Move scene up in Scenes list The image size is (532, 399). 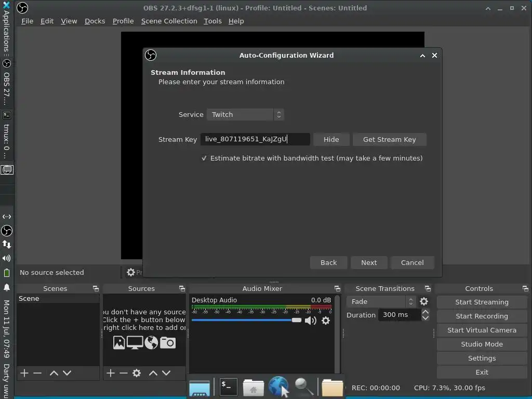pyautogui.click(x=54, y=373)
